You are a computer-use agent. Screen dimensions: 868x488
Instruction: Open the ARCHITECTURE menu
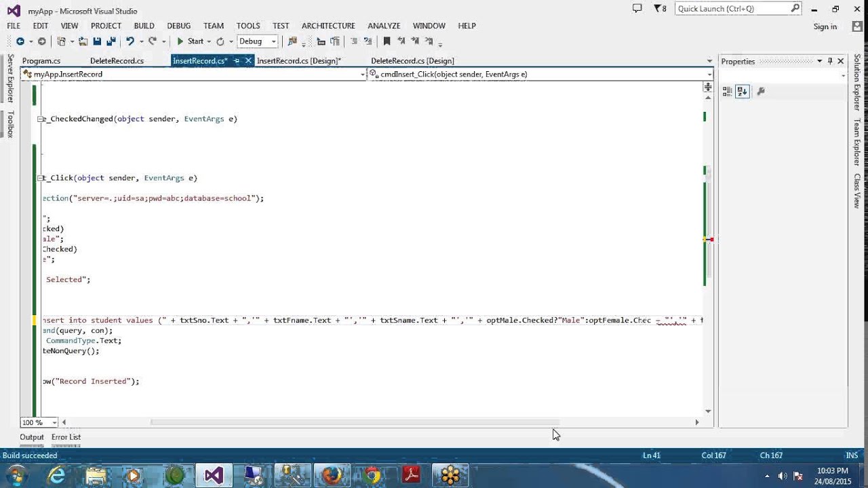328,26
